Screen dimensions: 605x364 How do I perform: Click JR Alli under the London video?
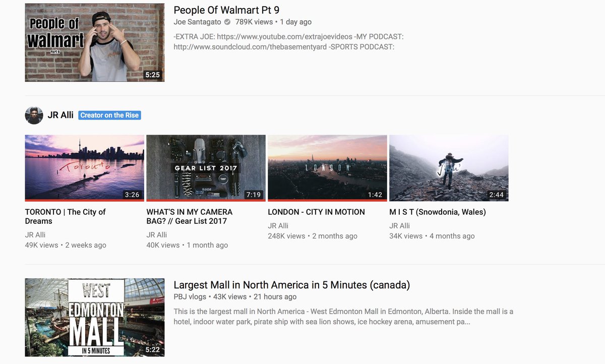coord(278,226)
